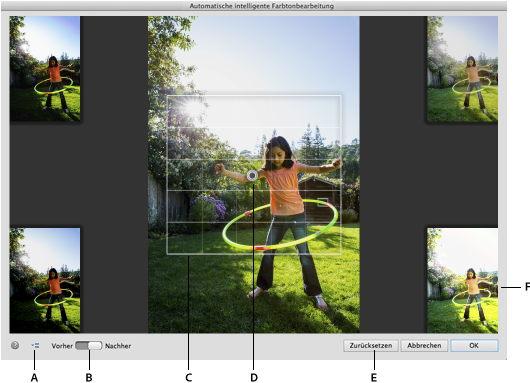Click the round joystick control on the grid
Viewport: 530px width, 383px height.
click(x=252, y=175)
